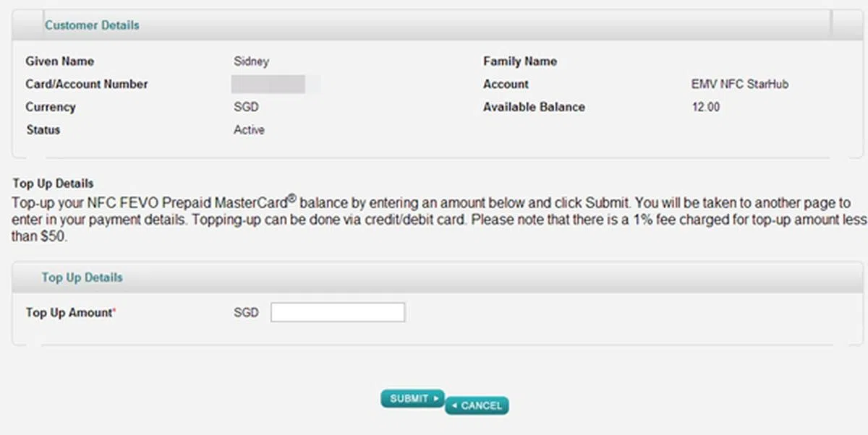Click the Submit button
Image resolution: width=868 pixels, height=435 pixels.
pyautogui.click(x=412, y=399)
